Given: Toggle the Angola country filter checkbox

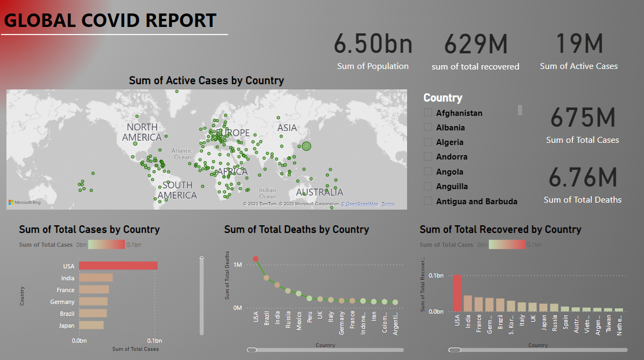Looking at the screenshot, I should pyautogui.click(x=428, y=171).
